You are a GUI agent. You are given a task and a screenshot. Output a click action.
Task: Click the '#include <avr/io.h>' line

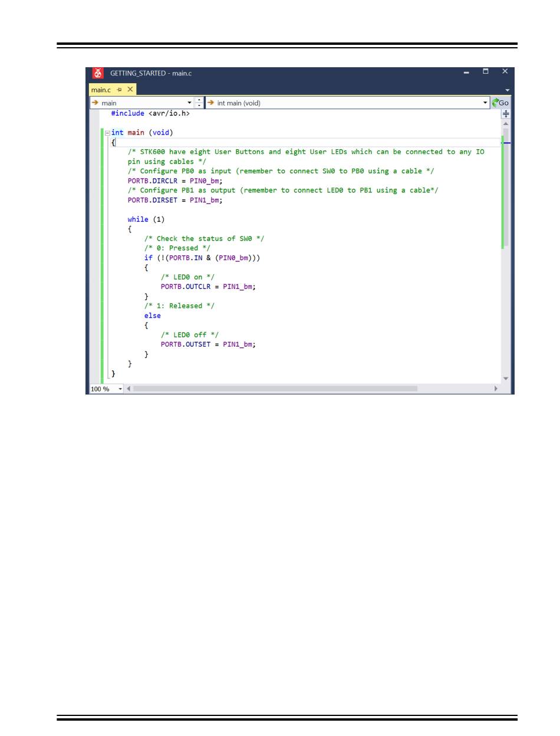click(150, 113)
